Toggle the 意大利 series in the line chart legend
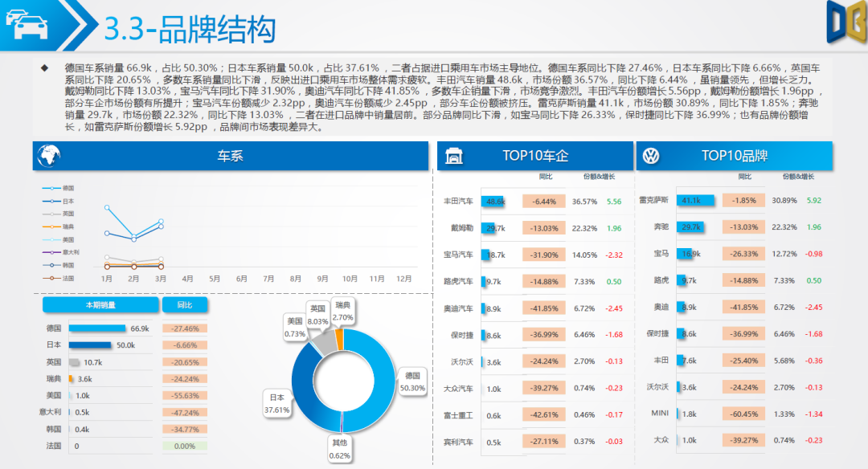Viewport: 868px width, 469px height. [x=61, y=252]
